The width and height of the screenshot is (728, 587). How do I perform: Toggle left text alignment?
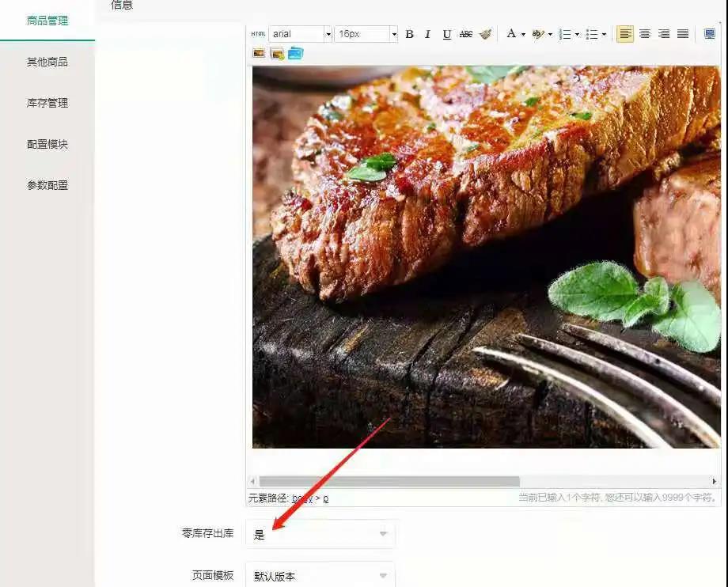tap(625, 34)
